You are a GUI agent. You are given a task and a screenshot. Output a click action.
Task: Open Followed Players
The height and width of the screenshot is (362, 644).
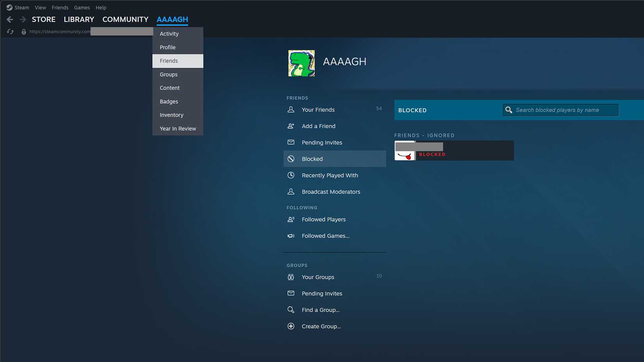323,219
